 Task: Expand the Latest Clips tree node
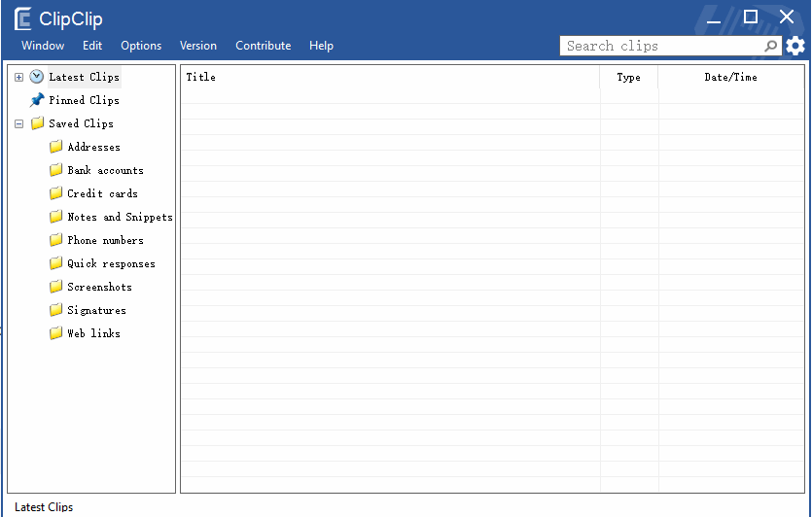[x=19, y=77]
